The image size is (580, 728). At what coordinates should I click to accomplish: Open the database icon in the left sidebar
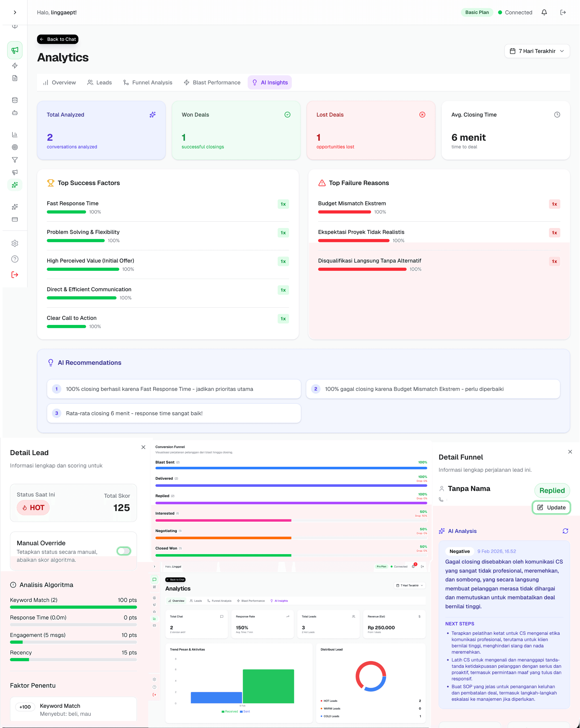15,100
